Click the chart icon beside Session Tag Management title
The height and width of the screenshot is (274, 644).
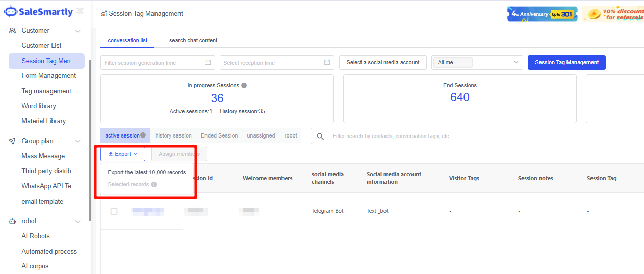pyautogui.click(x=104, y=14)
